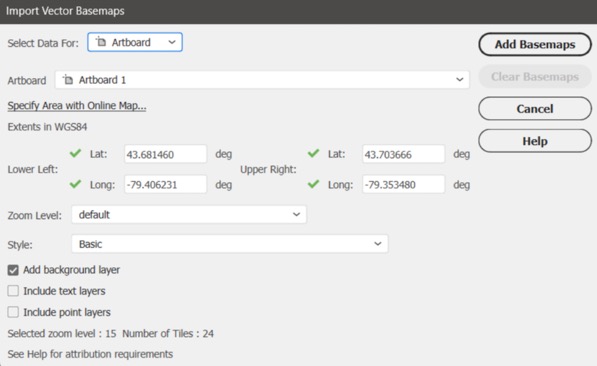Click the Lower Left Lat input field

pyautogui.click(x=166, y=154)
